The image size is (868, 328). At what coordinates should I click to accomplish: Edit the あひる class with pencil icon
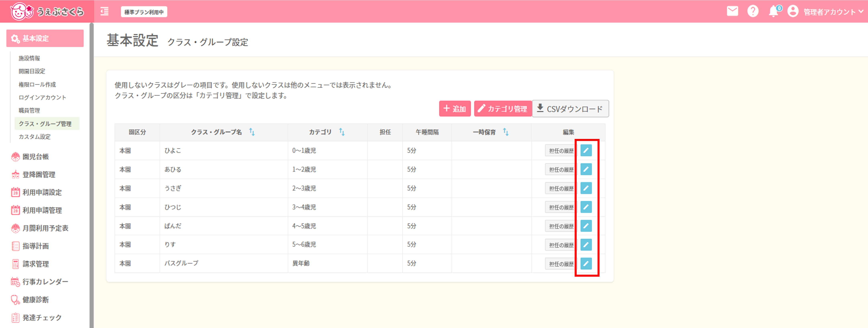(586, 169)
